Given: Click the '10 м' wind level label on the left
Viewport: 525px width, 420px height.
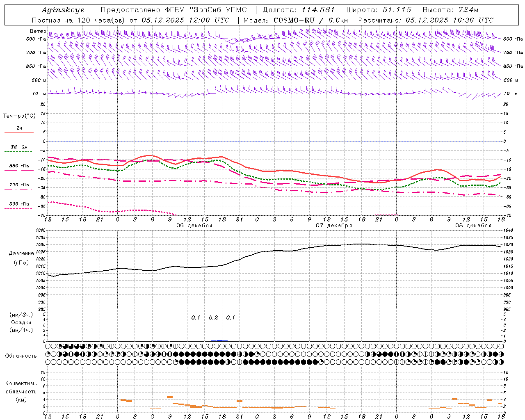Looking at the screenshot, I should 39,94.
